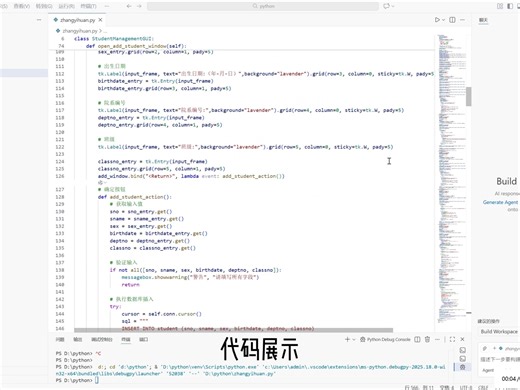Jump to def open_add_student_window sticky line
Image resolution: width=520 pixels, height=390 pixels.
coord(136,46)
